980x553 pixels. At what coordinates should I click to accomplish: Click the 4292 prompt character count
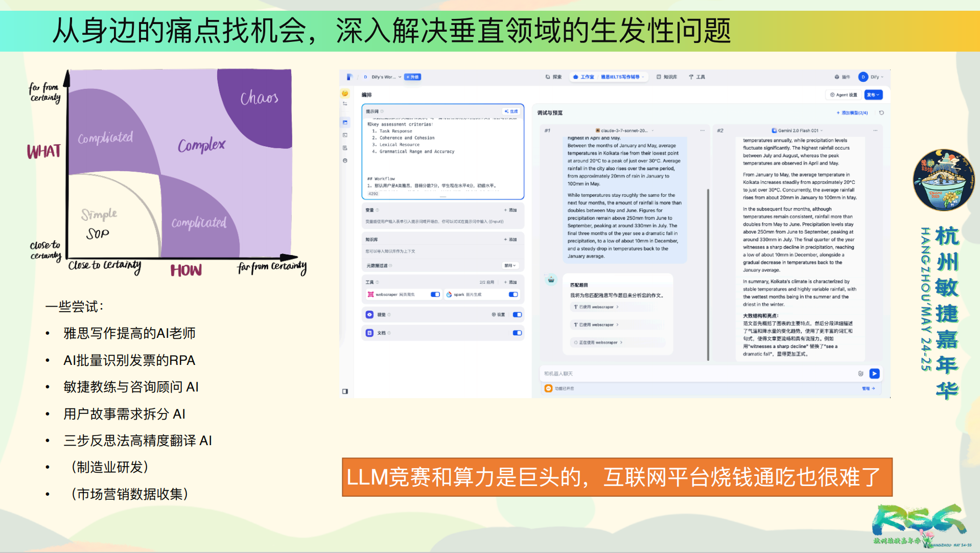[x=374, y=194]
